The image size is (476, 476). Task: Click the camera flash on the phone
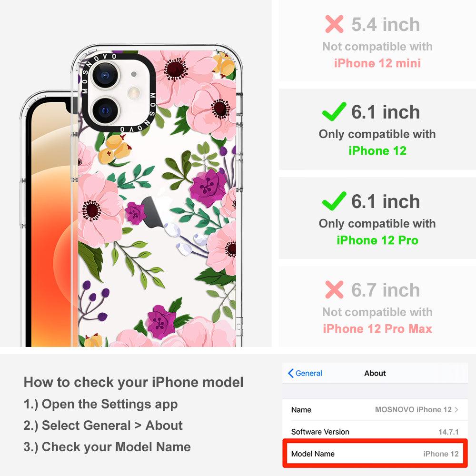134,92
